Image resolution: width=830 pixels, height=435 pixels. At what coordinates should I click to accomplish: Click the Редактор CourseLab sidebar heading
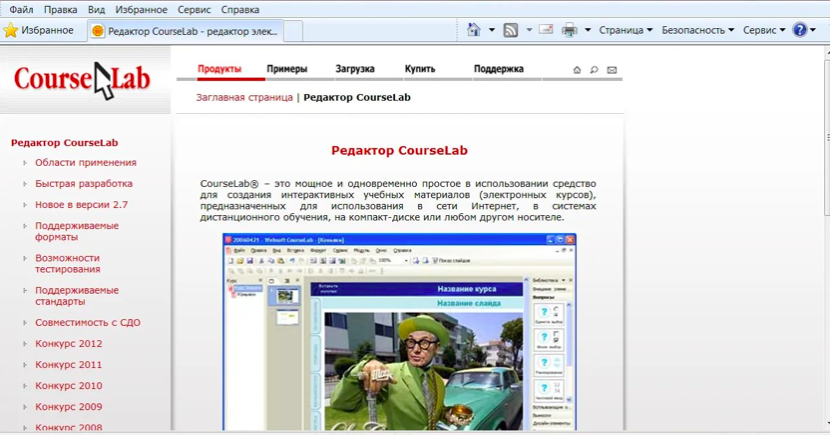[x=65, y=143]
